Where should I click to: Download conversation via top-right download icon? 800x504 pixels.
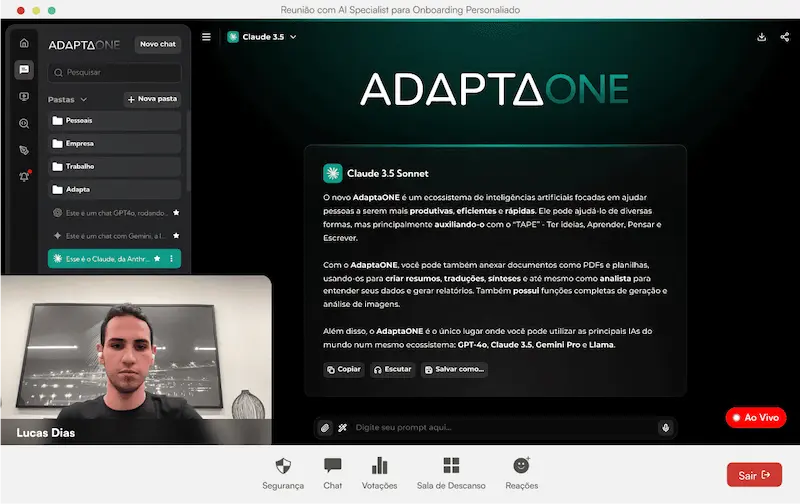[x=761, y=37]
